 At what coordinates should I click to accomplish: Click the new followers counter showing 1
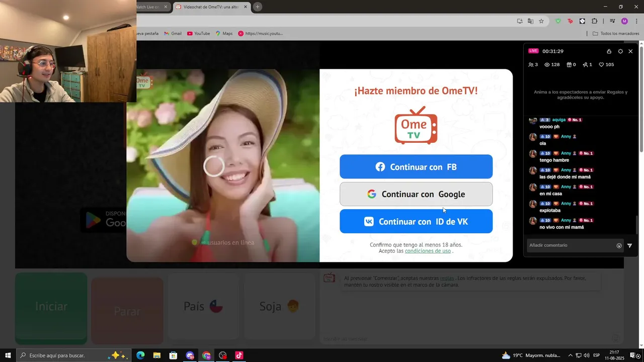pos(587,64)
